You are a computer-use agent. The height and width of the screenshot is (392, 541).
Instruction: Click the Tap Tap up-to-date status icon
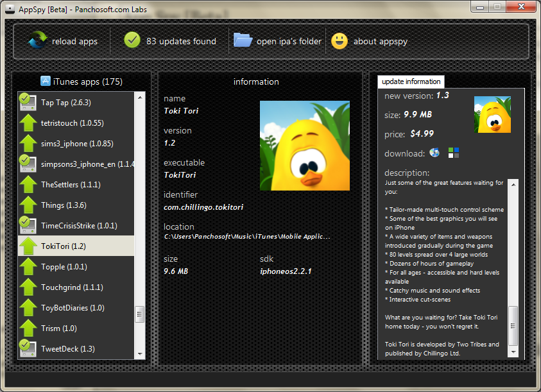coord(28,102)
